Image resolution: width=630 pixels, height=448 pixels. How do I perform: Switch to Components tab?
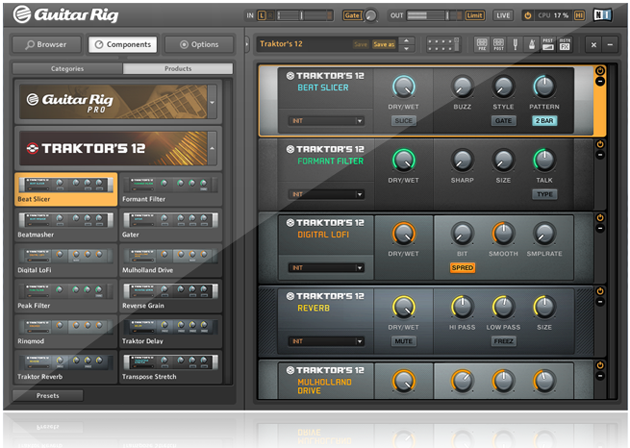click(123, 44)
